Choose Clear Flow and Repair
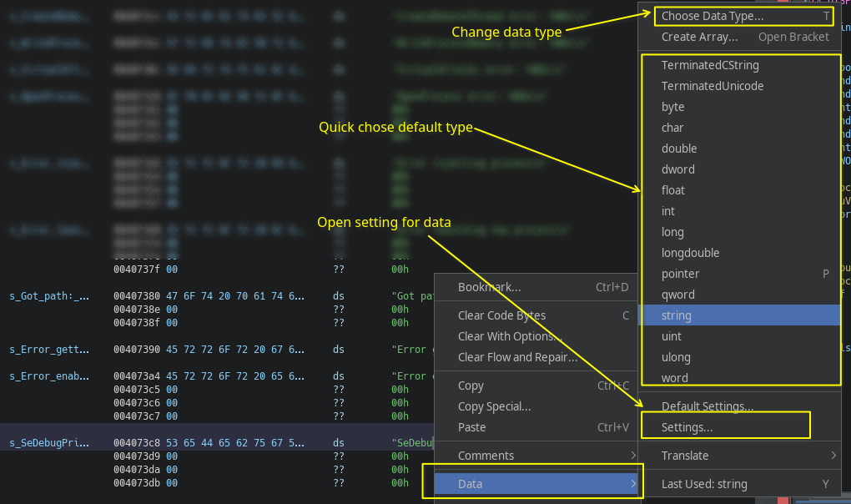 point(536,357)
